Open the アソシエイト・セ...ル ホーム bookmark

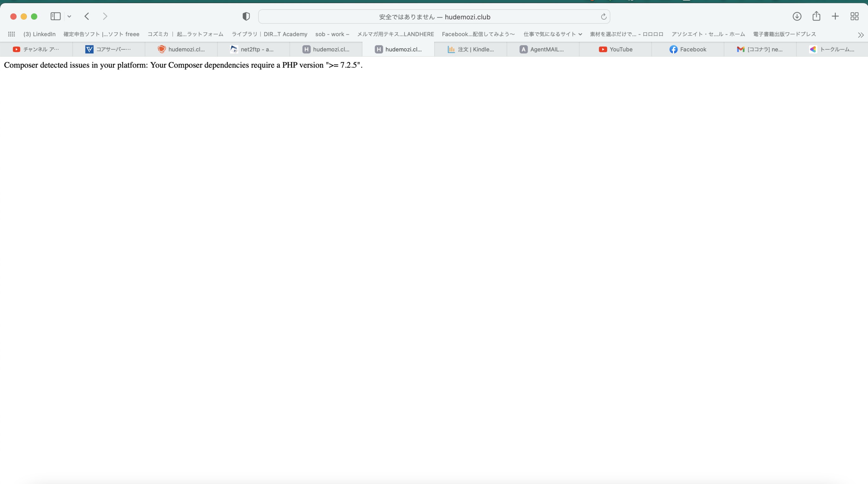(708, 34)
